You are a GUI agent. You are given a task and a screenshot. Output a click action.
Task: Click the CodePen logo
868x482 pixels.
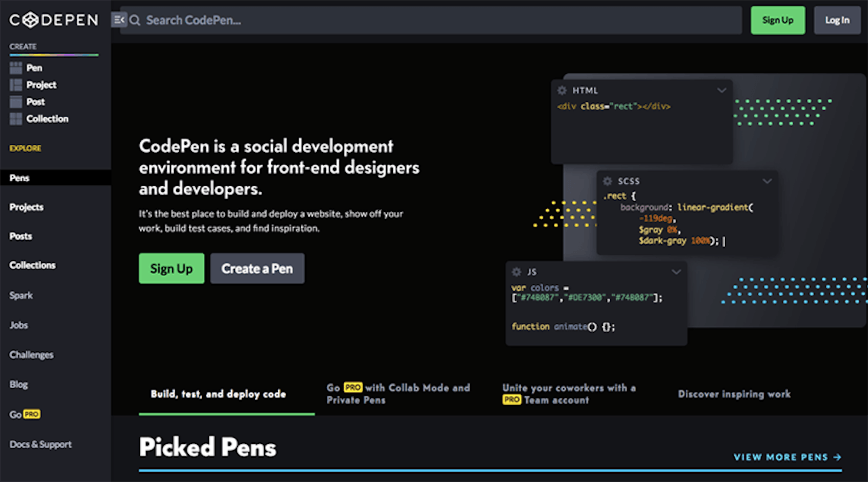54,20
